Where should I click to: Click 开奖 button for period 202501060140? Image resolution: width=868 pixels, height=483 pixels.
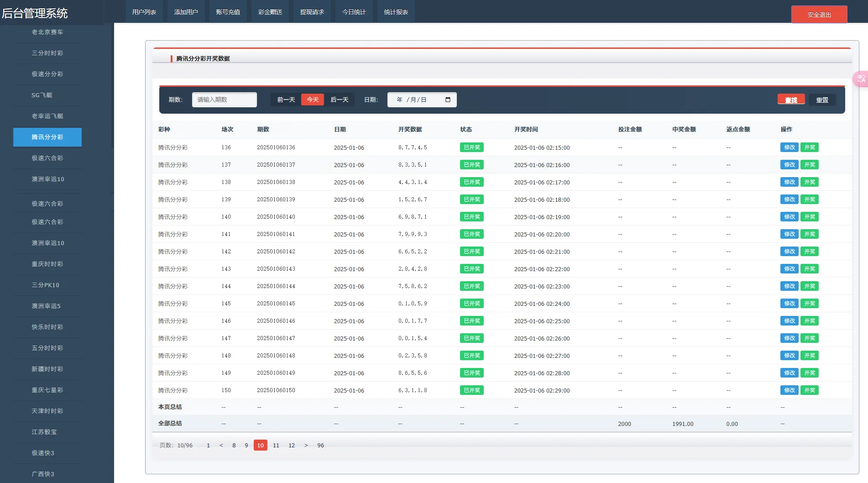coord(809,217)
